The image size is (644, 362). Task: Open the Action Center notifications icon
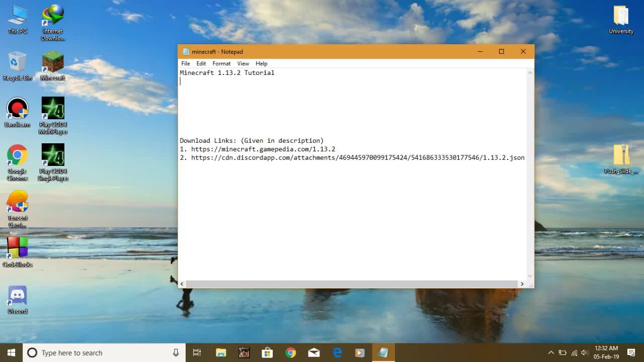click(631, 352)
